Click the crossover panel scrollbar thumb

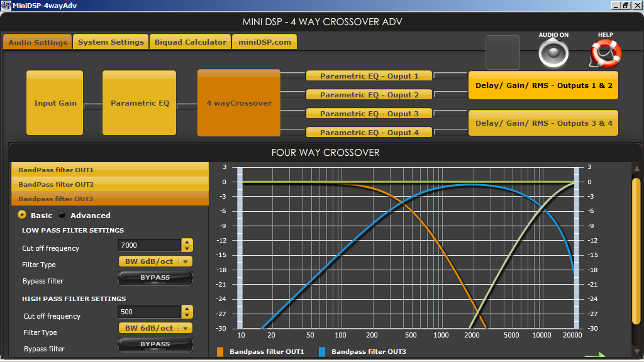pos(636,250)
